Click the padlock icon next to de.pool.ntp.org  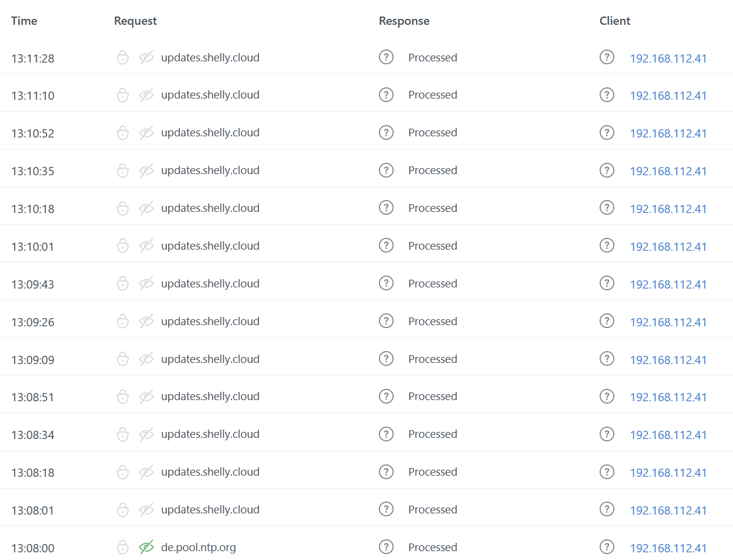point(122,547)
